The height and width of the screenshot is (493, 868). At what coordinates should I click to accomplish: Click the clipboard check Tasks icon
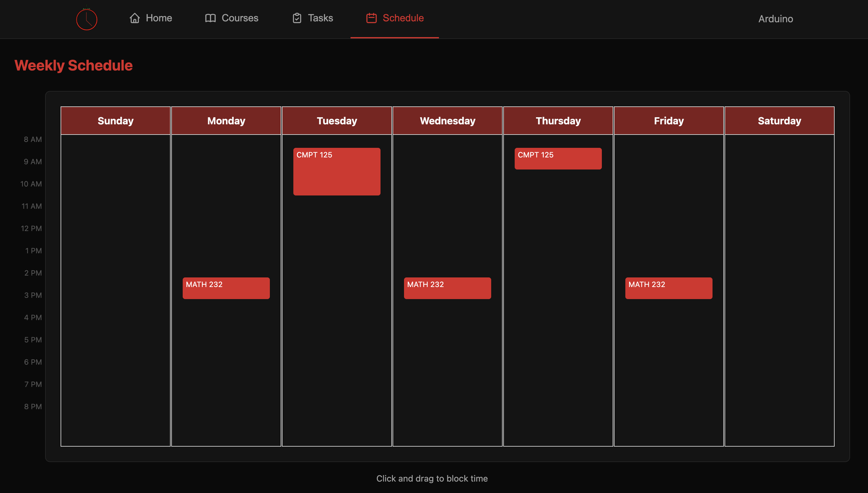coord(297,18)
